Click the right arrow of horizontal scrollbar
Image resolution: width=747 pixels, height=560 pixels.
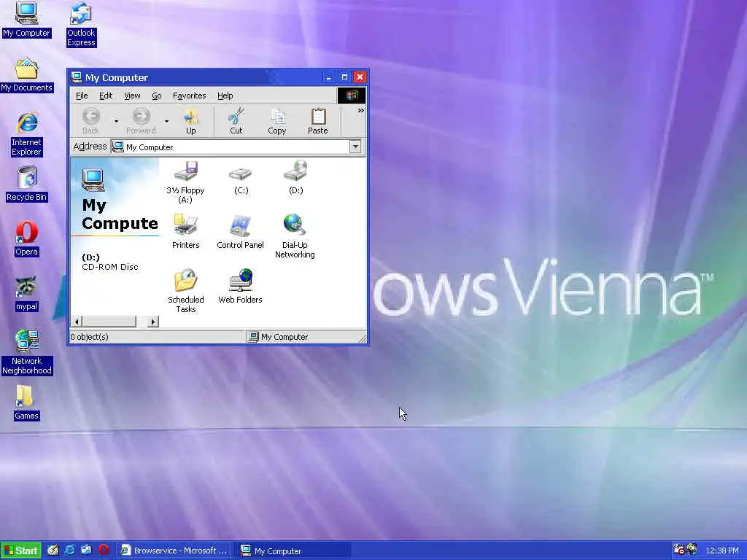coord(152,322)
